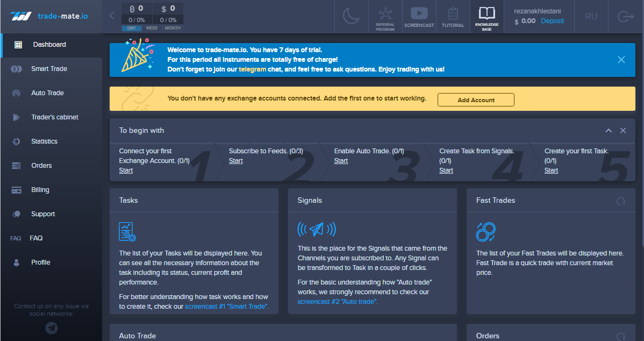
Task: Toggle dark mode moon icon
Action: (351, 17)
